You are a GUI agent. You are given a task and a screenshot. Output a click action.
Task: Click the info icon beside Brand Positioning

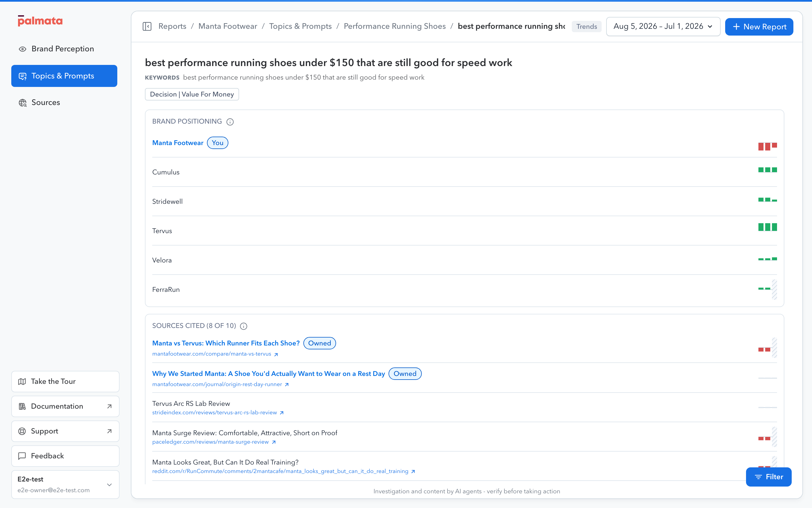click(230, 122)
